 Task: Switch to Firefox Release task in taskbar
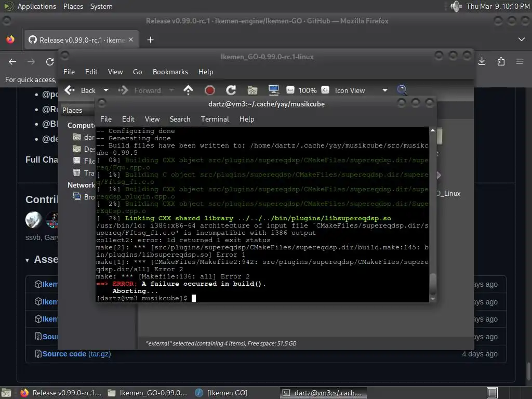click(x=61, y=393)
